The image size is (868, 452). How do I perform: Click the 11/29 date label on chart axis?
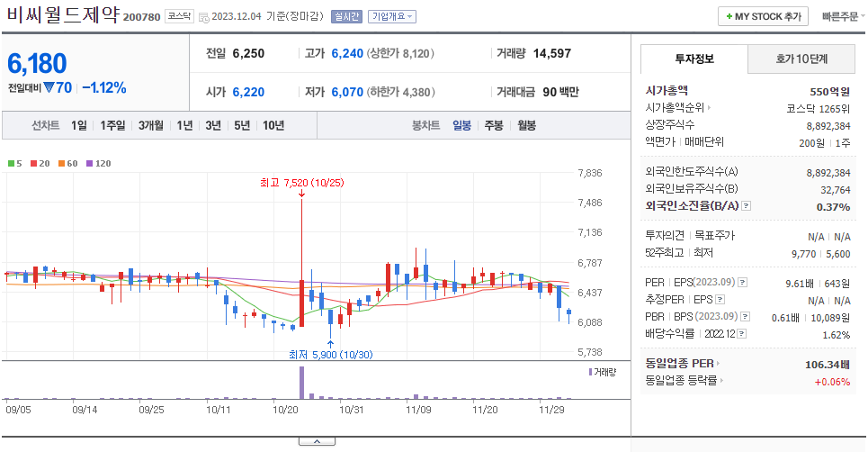point(551,410)
